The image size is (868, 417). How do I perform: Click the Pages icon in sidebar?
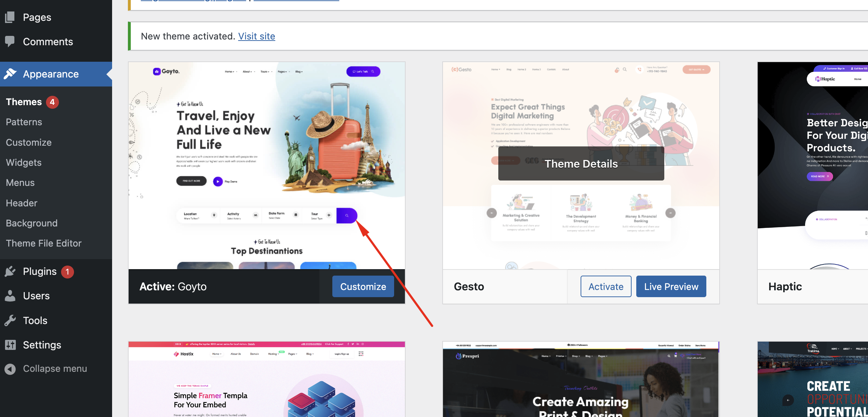pyautogui.click(x=9, y=17)
